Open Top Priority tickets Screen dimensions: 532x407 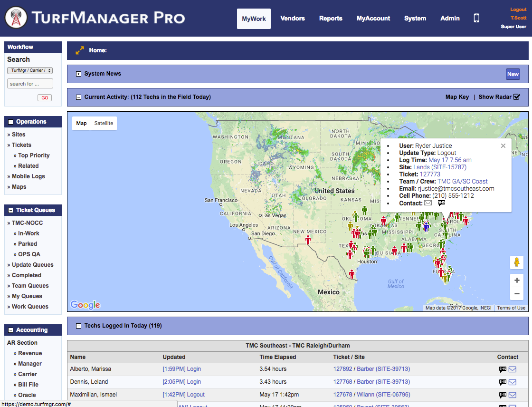click(34, 155)
